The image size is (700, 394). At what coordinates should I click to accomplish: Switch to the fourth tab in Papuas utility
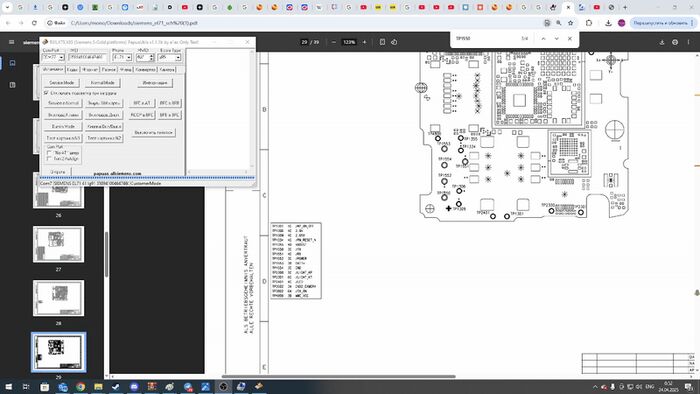[109, 70]
